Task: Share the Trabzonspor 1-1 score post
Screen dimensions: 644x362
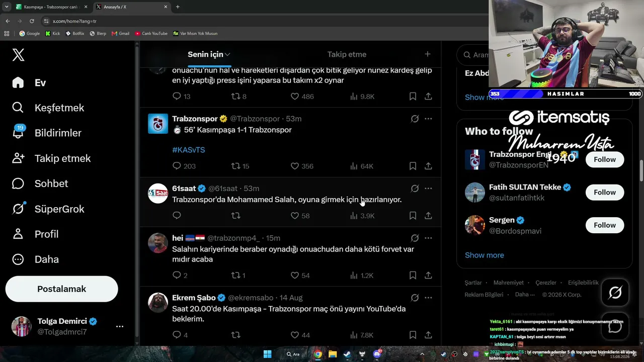Action: coord(428,166)
